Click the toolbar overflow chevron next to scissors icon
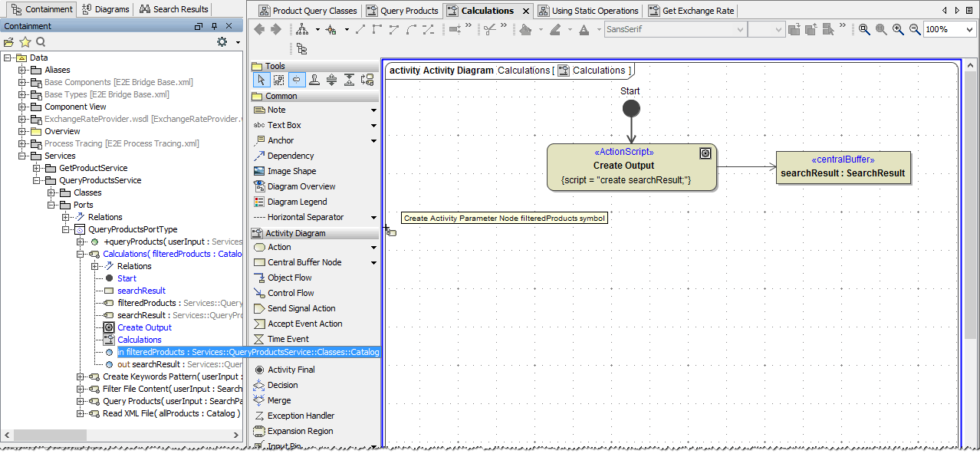Image resolution: width=980 pixels, height=457 pixels. 504,25
